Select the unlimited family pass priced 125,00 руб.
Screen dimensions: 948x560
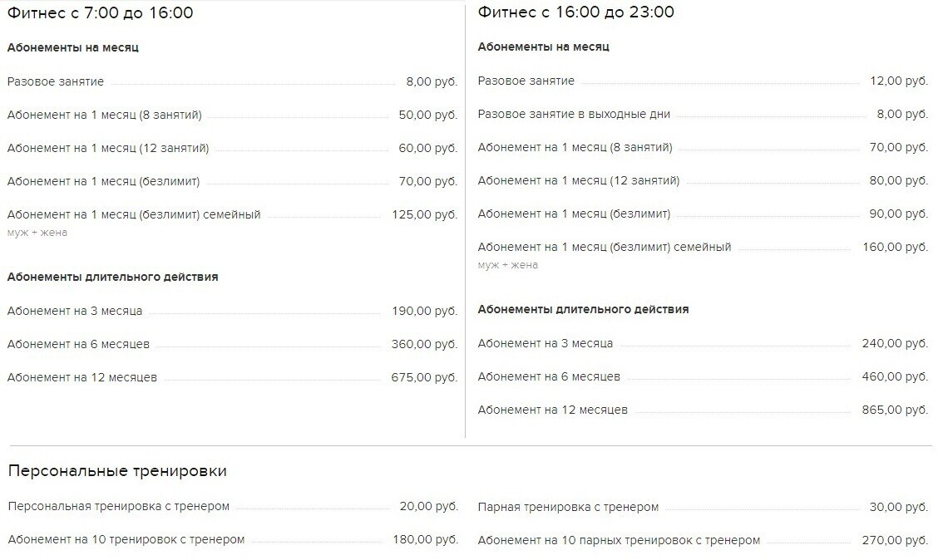(134, 214)
